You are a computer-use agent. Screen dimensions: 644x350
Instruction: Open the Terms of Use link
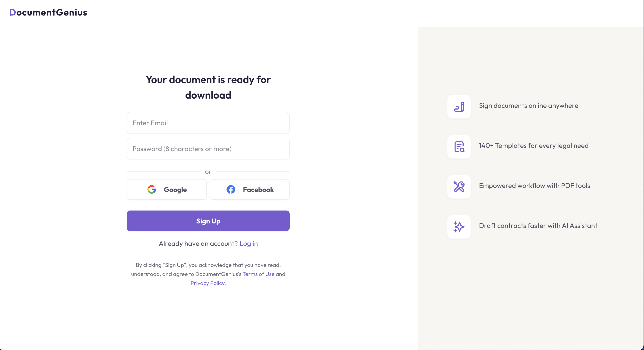coord(258,274)
